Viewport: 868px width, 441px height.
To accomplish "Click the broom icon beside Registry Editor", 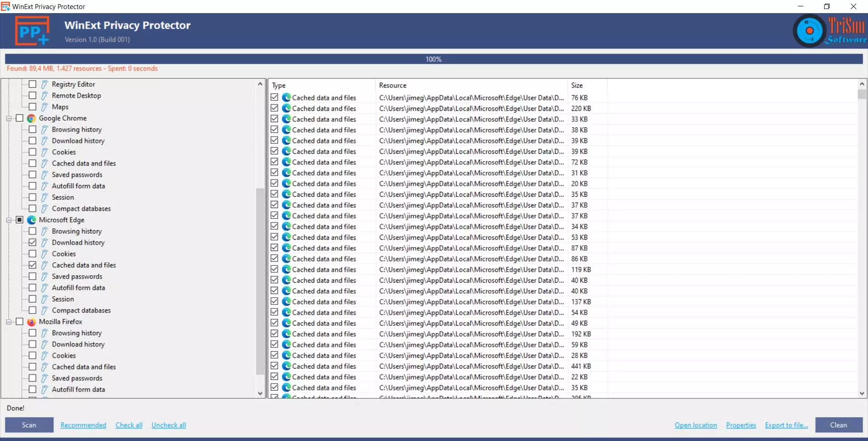I will [44, 84].
